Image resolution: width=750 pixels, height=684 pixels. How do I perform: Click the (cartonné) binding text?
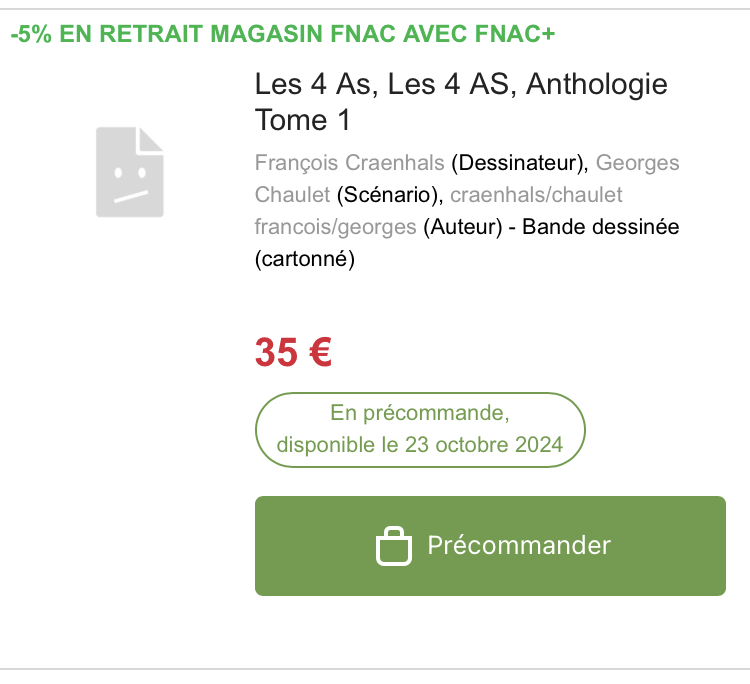pyautogui.click(x=305, y=259)
